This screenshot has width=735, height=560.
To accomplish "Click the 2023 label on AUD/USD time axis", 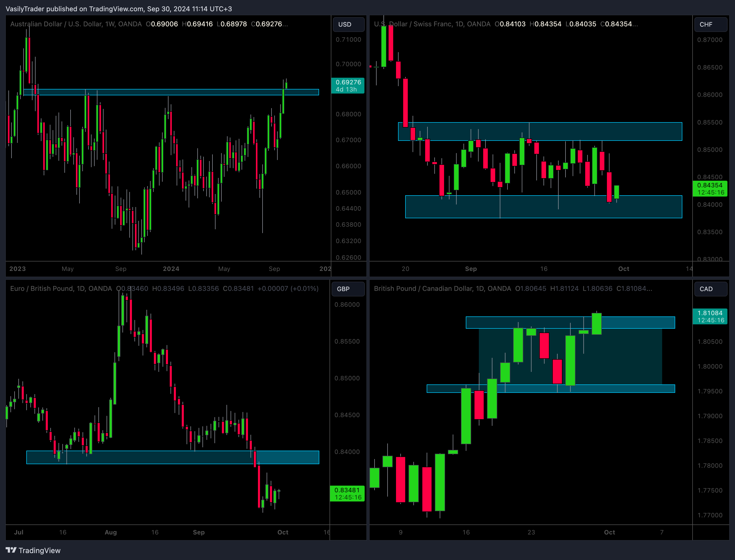I will pos(17,269).
